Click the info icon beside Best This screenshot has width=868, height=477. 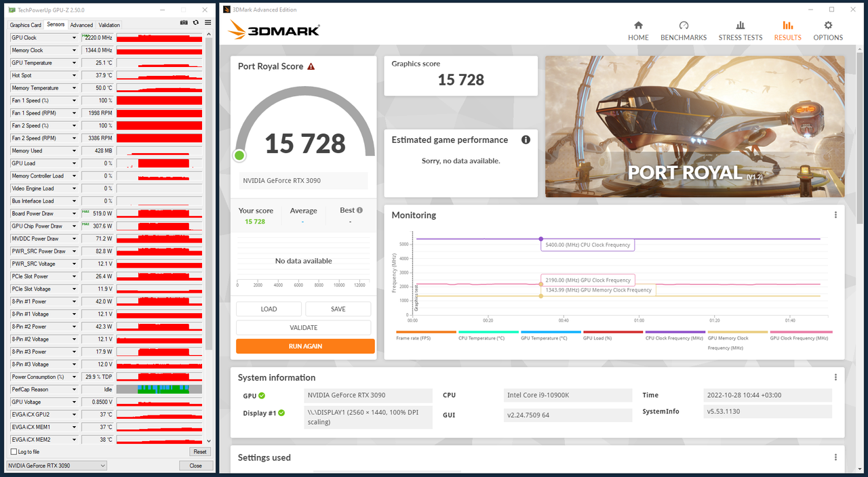pos(359,210)
